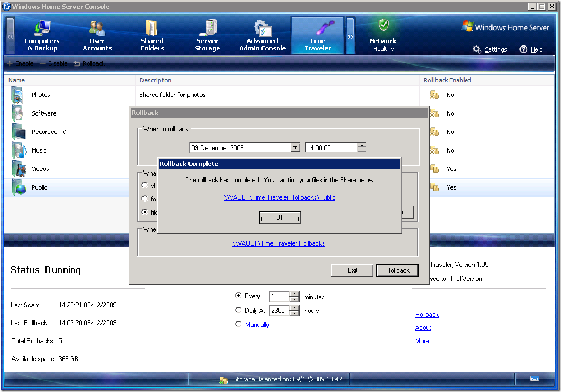Select the Music row name text
The height and width of the screenshot is (392, 561).
tap(39, 151)
